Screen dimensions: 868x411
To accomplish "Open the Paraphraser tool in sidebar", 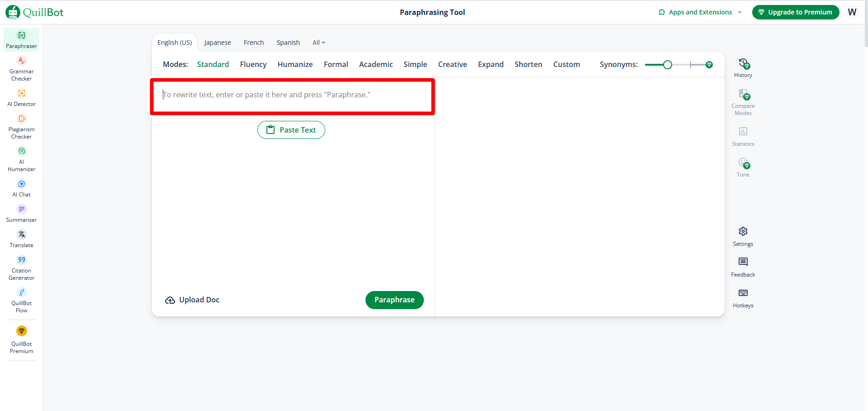I will (21, 40).
